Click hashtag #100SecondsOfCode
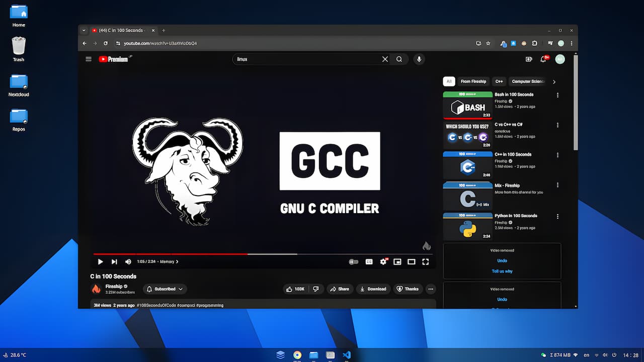The height and width of the screenshot is (362, 644). coord(155,305)
